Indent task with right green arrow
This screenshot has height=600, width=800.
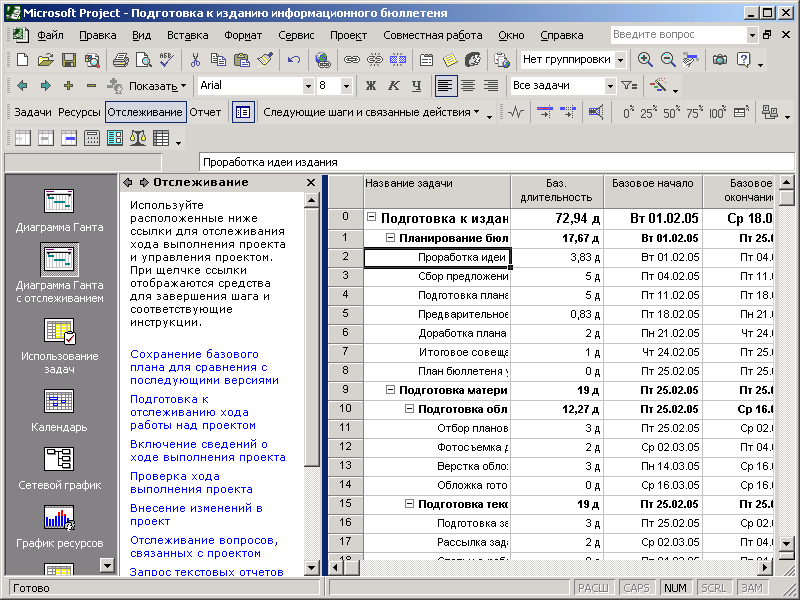[x=45, y=86]
